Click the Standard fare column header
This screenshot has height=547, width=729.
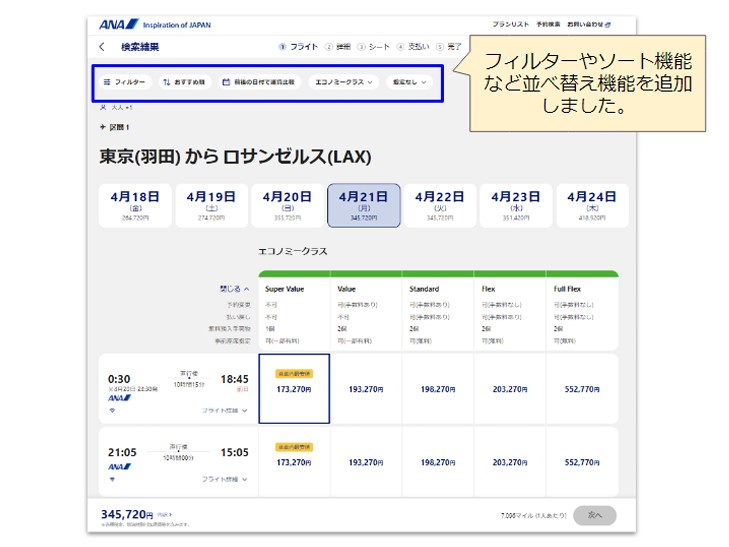click(x=424, y=289)
